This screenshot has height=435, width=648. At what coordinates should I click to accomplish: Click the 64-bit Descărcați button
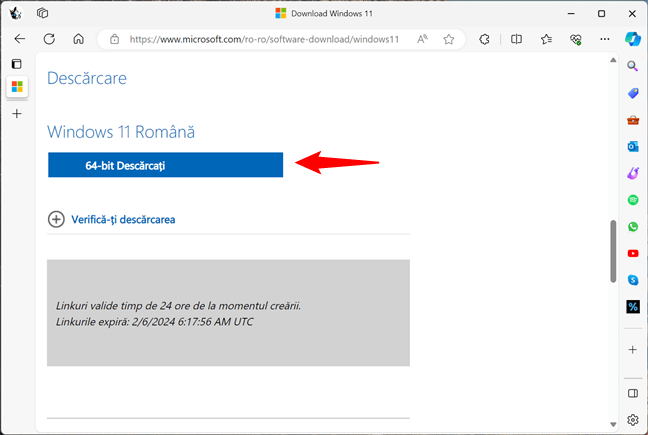[x=165, y=165]
